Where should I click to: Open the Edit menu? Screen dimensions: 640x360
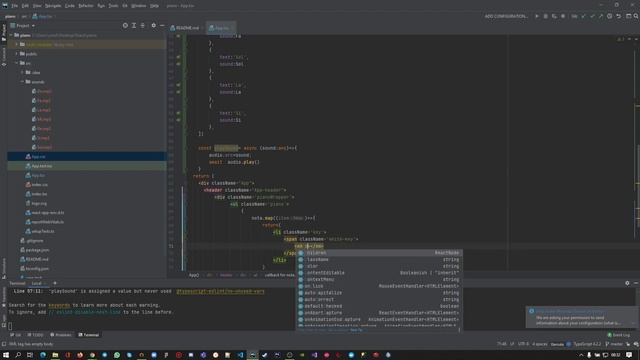[25, 6]
